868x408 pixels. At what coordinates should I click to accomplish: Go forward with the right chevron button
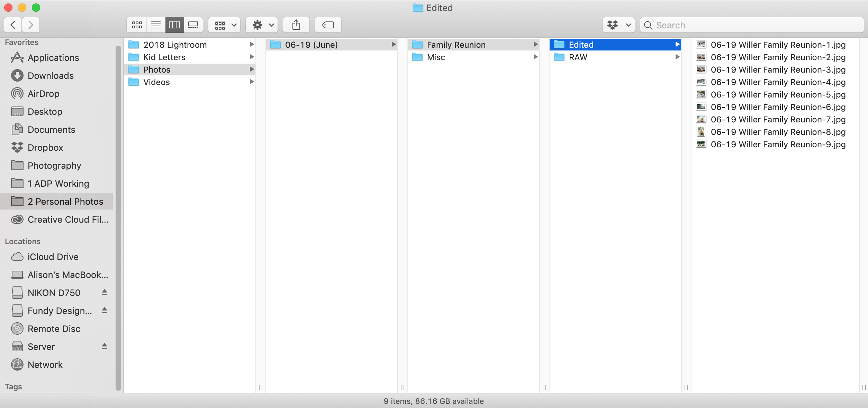coord(31,25)
